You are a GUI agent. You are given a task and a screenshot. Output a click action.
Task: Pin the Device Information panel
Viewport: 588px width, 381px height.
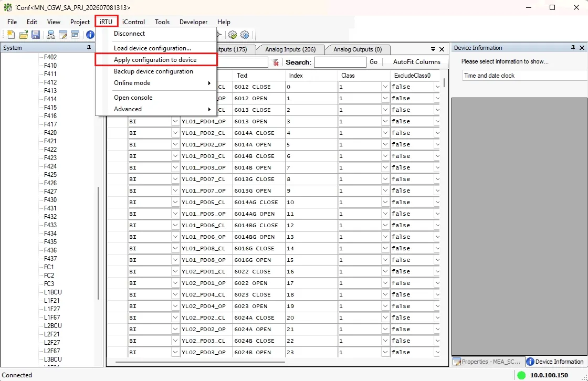pyautogui.click(x=573, y=48)
